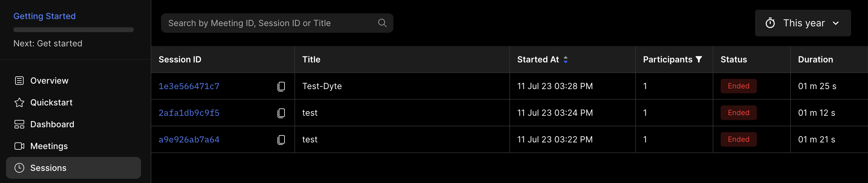Open session link 2afa1db9c9f5
Image resolution: width=868 pixels, height=183 pixels.
[189, 113]
